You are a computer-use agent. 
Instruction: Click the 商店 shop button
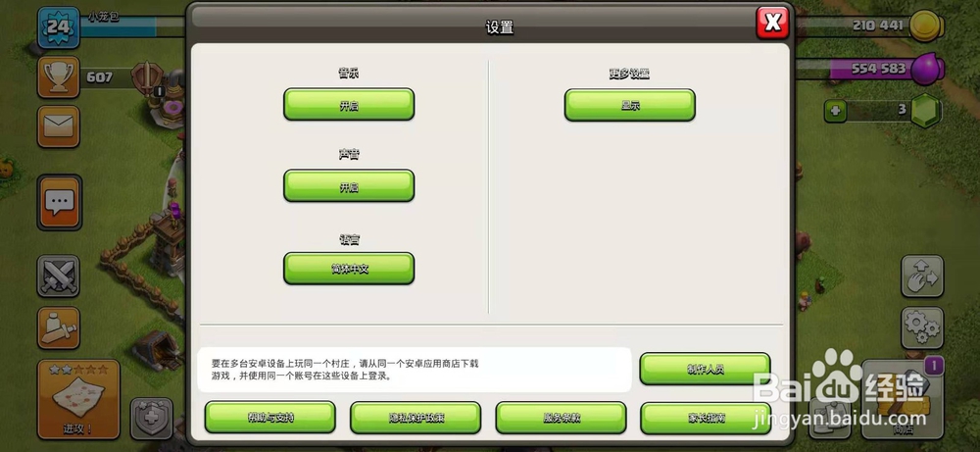[x=903, y=400]
